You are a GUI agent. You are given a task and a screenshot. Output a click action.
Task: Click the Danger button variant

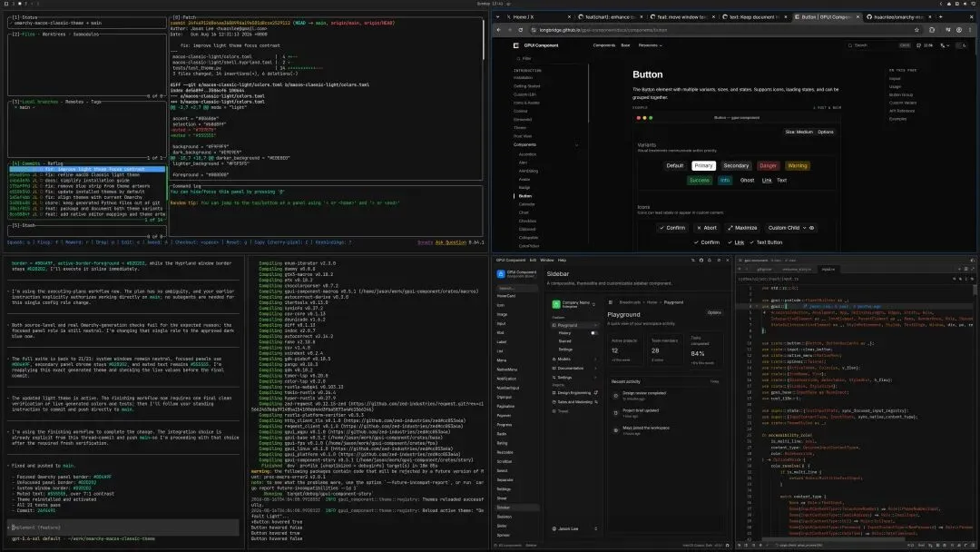[x=768, y=165]
